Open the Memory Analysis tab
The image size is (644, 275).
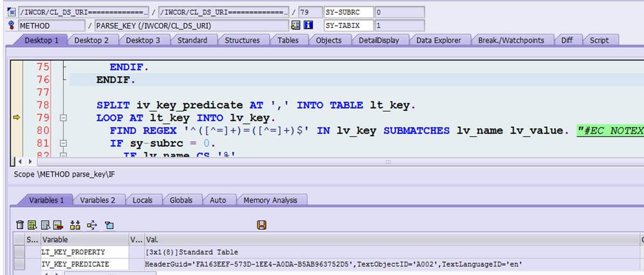coord(270,201)
